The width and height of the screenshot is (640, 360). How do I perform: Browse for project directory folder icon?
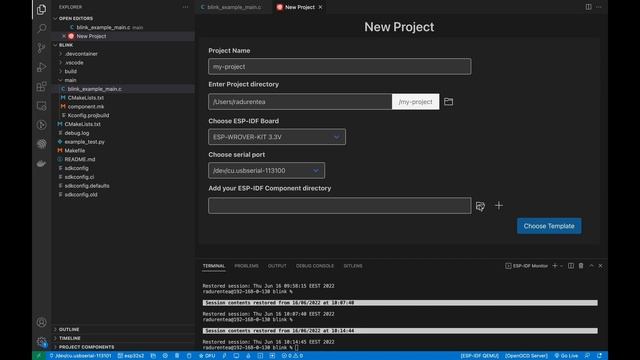click(x=448, y=102)
